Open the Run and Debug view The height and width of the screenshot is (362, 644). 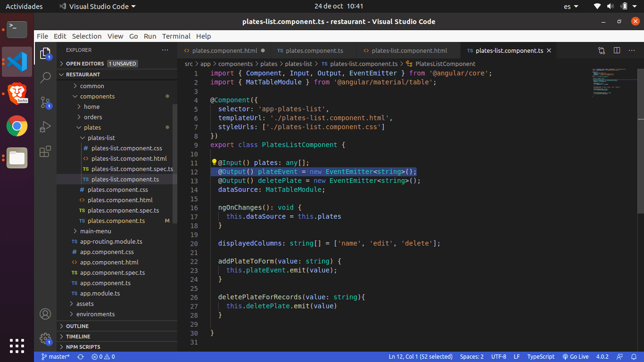(x=45, y=127)
